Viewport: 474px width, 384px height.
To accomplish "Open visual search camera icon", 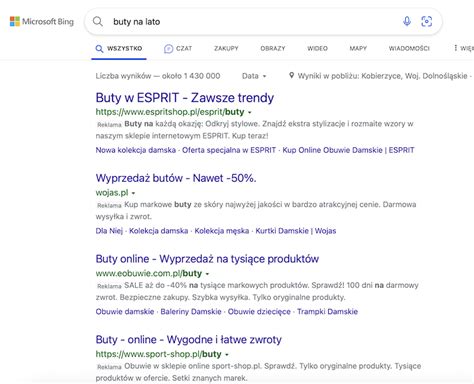I will tap(427, 21).
